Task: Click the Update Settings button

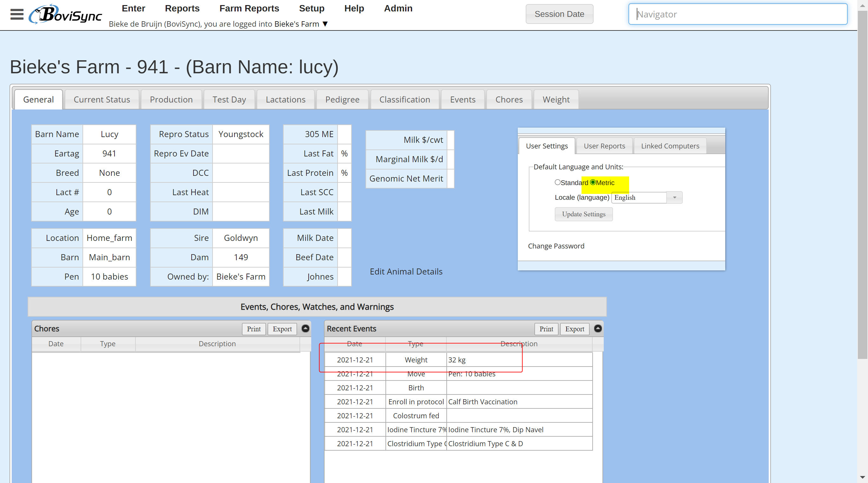Action: 584,215
